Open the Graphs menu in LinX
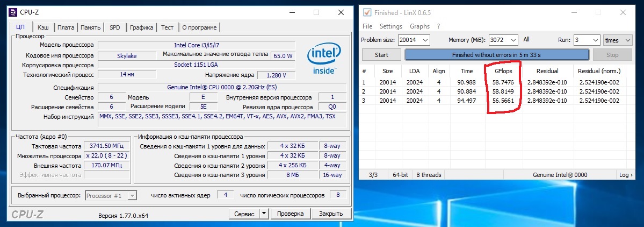The width and height of the screenshot is (644, 227). pyautogui.click(x=419, y=26)
